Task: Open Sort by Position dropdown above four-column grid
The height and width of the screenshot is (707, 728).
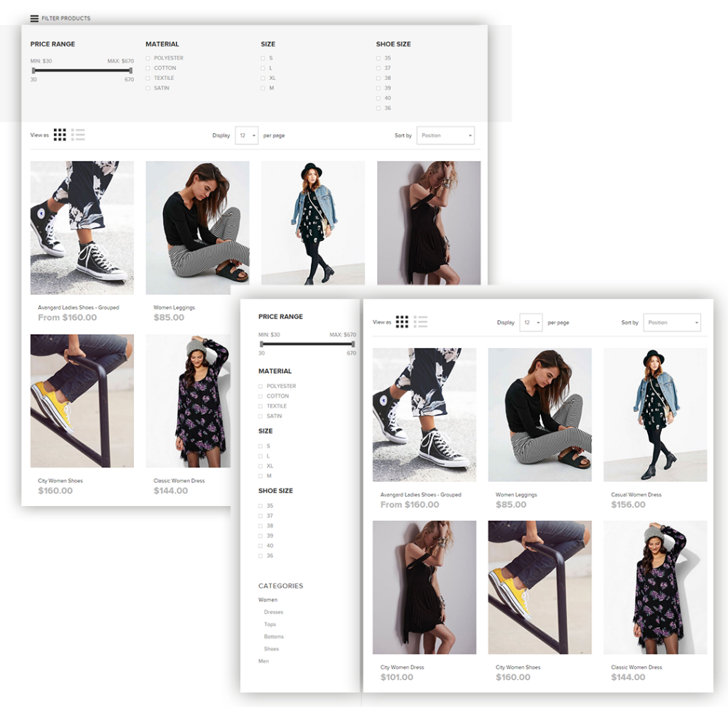Action: pyautogui.click(x=446, y=135)
